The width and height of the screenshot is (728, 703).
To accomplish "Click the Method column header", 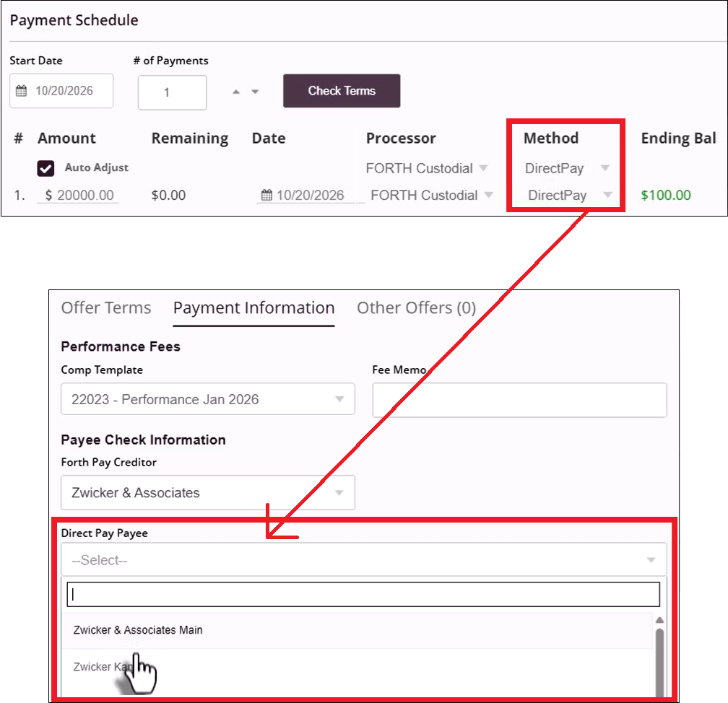I will click(x=551, y=139).
